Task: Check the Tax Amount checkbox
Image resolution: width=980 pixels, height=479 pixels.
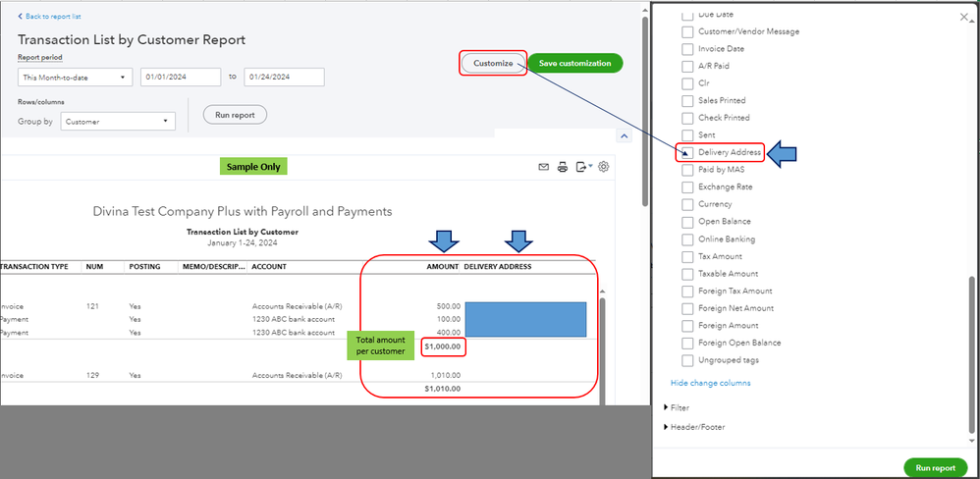Action: (x=687, y=256)
